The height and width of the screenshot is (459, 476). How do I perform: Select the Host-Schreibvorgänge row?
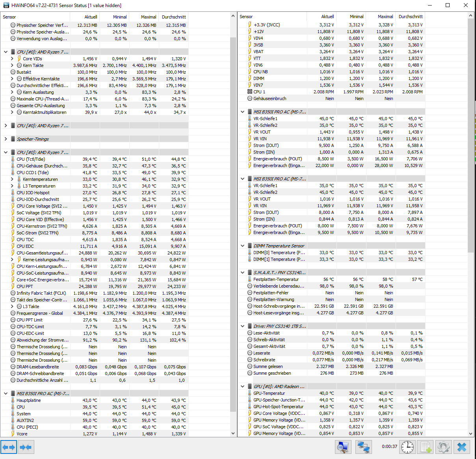coord(331,306)
